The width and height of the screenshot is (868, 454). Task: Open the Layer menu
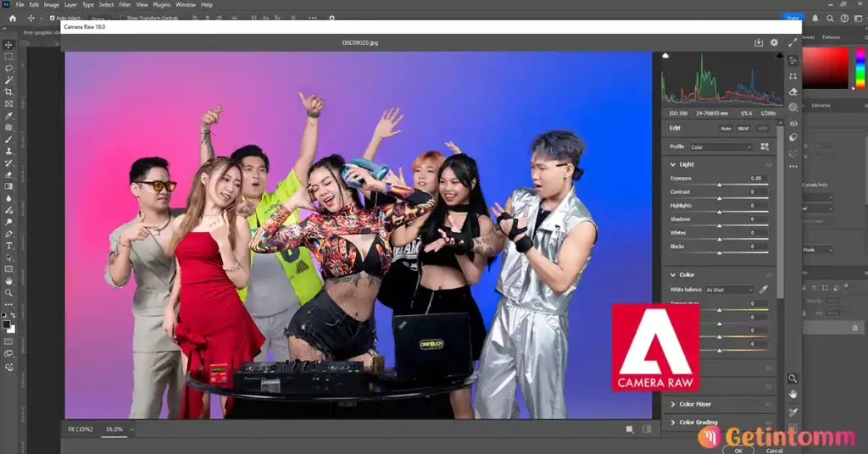71,4
